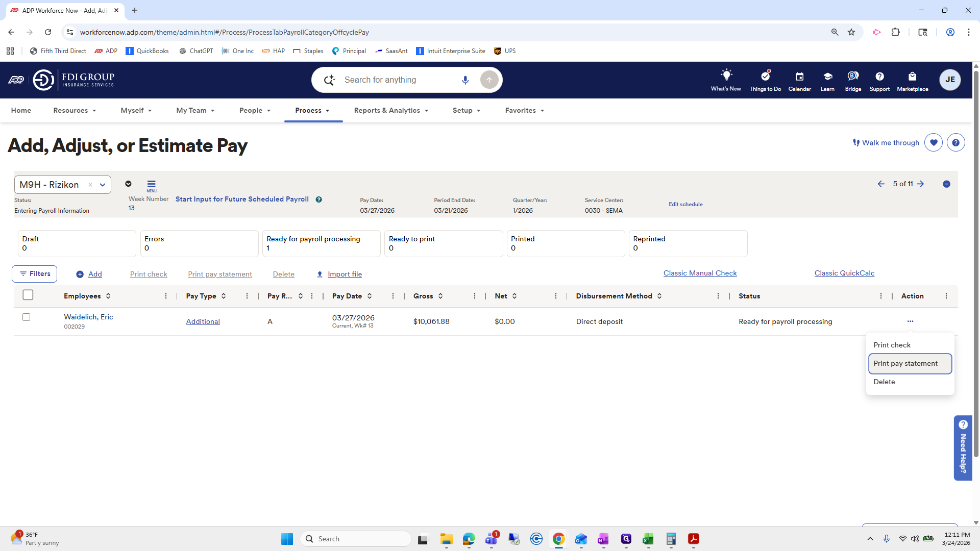Click the Edit schedule link
This screenshot has width=980, height=551.
(685, 204)
